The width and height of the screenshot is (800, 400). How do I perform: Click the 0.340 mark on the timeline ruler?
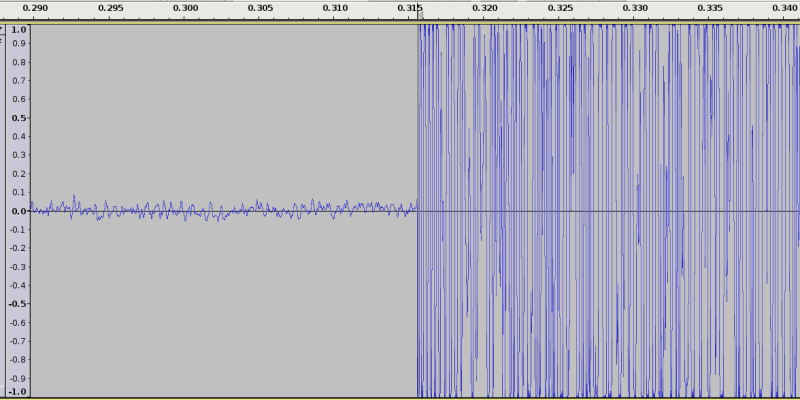pos(785,8)
